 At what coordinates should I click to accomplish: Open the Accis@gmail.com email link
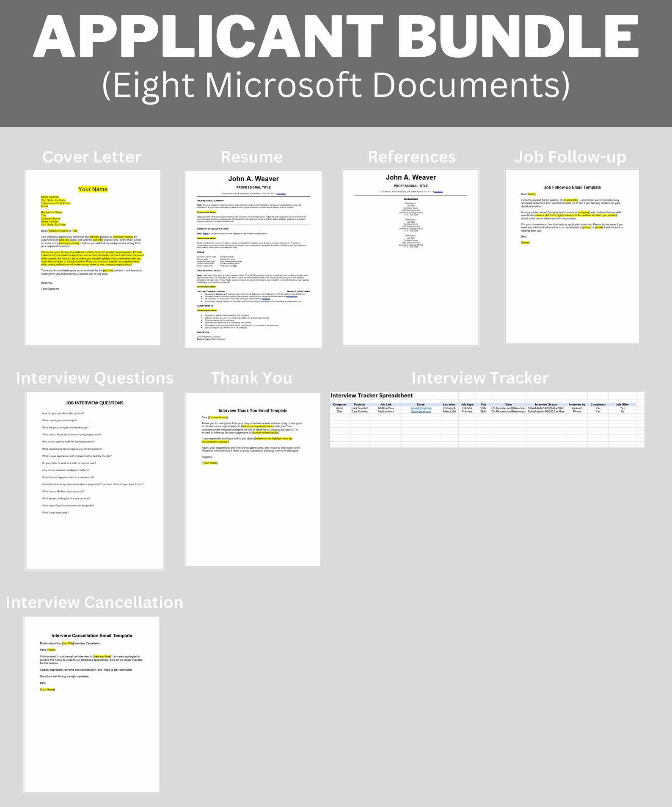pos(421,408)
